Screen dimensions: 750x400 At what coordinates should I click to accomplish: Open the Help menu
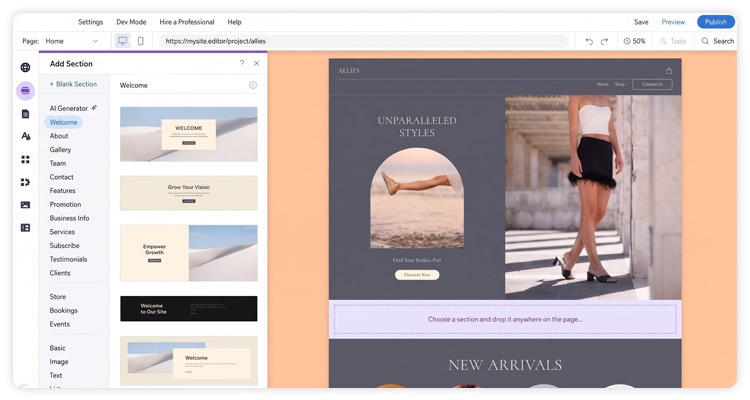(x=234, y=22)
